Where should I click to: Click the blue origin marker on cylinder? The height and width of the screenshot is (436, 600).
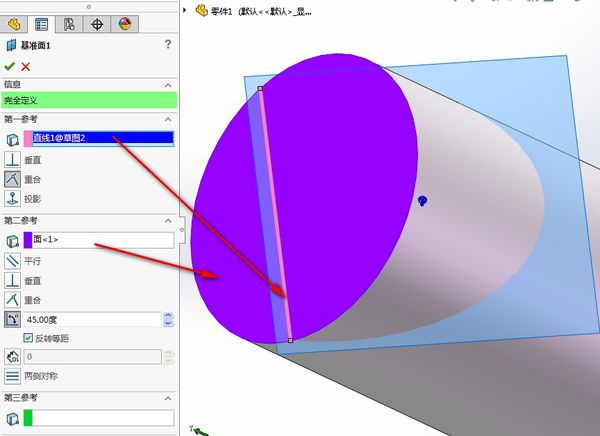tap(422, 201)
